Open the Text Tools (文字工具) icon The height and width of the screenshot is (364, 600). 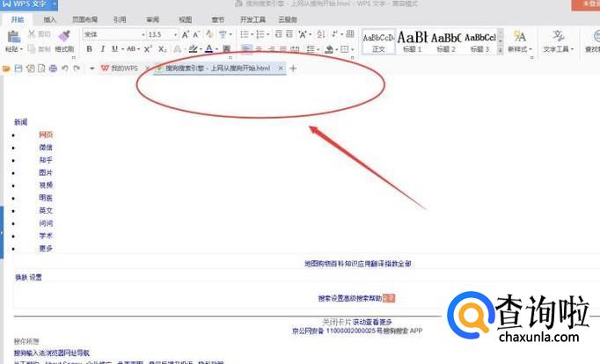tap(558, 37)
